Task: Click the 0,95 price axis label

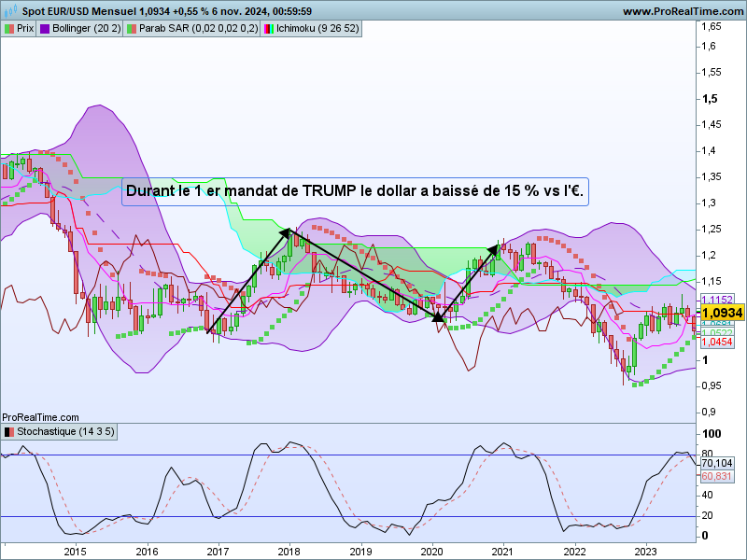Action: tap(712, 386)
